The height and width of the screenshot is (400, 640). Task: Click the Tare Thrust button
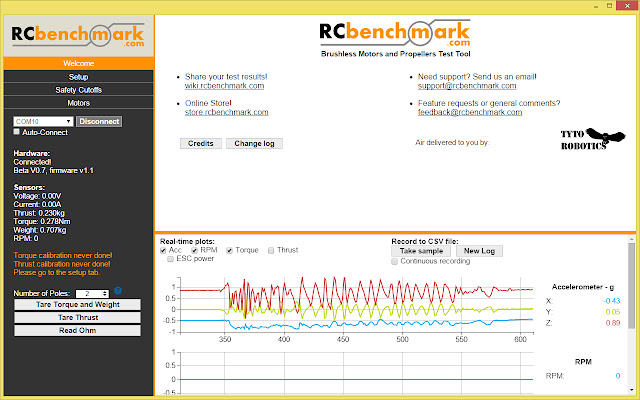(78, 318)
